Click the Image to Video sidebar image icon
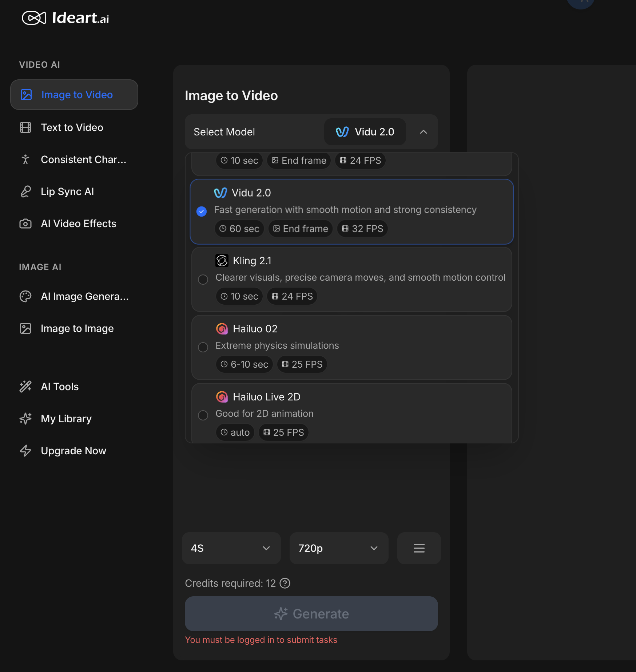This screenshot has height=672, width=636. (x=26, y=95)
